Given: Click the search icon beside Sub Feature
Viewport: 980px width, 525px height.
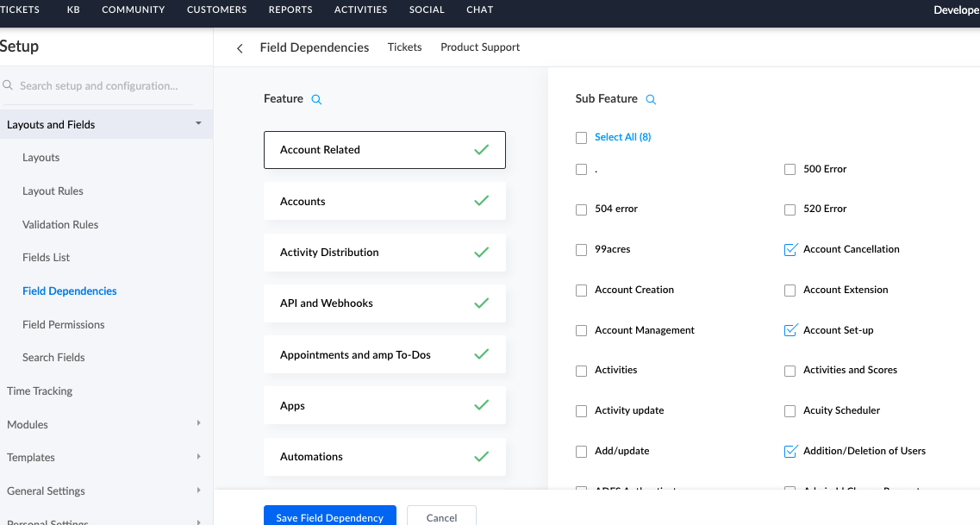Looking at the screenshot, I should click(x=651, y=99).
